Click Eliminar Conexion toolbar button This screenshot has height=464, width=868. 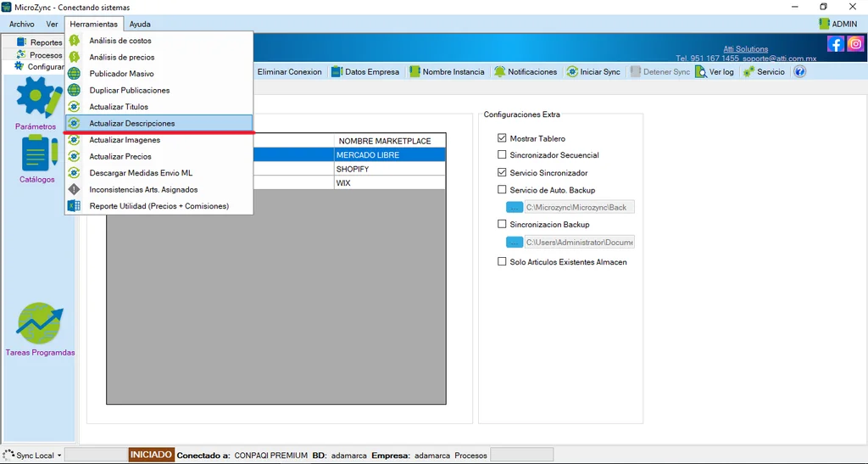[290, 72]
